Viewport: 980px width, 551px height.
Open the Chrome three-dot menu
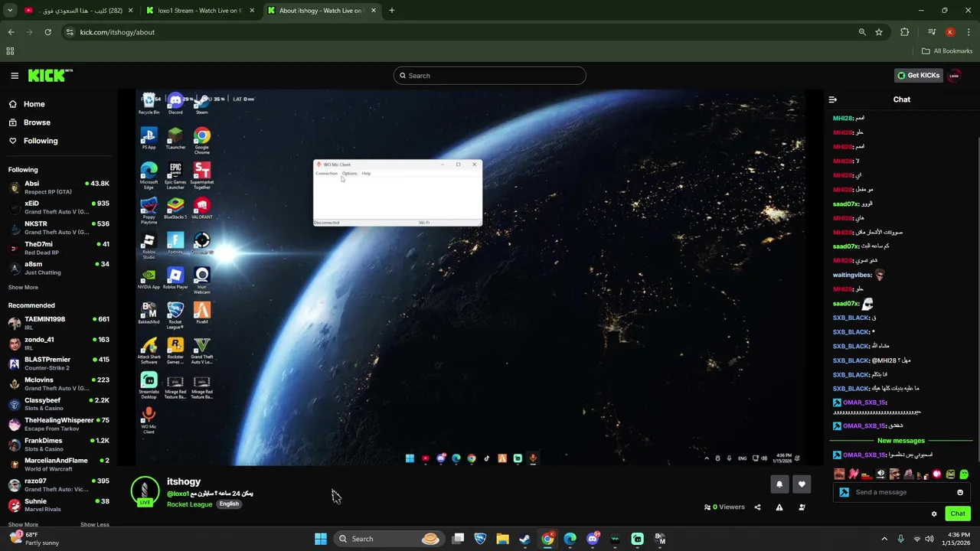969,32
